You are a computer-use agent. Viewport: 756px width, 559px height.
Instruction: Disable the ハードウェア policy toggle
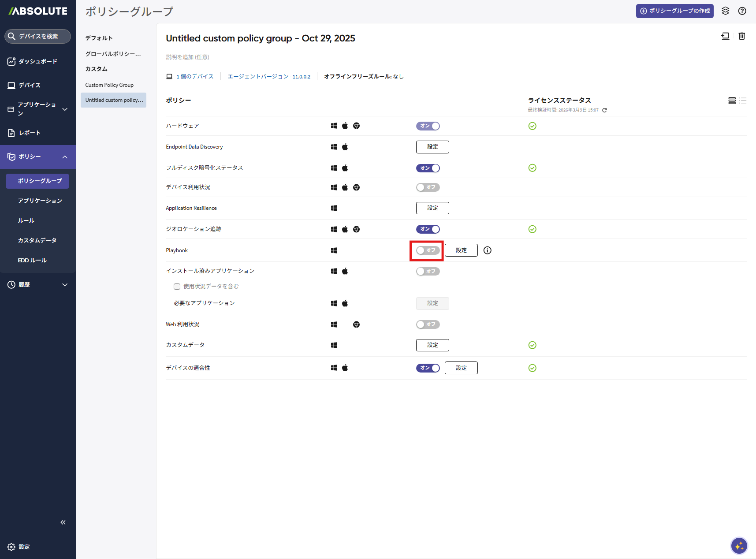pyautogui.click(x=428, y=126)
